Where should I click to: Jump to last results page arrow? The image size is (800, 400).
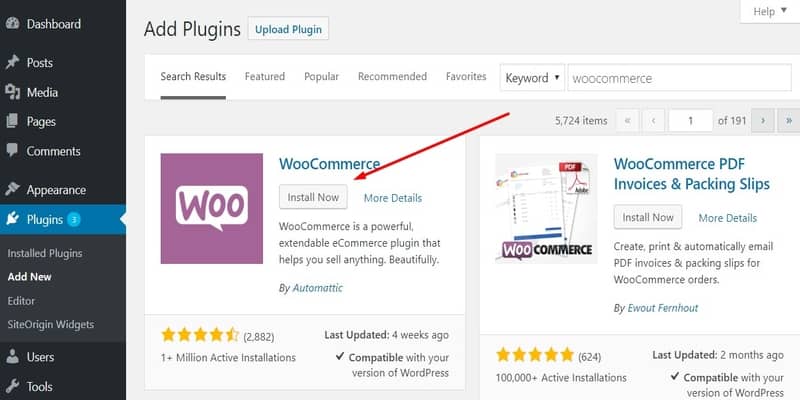coord(789,121)
